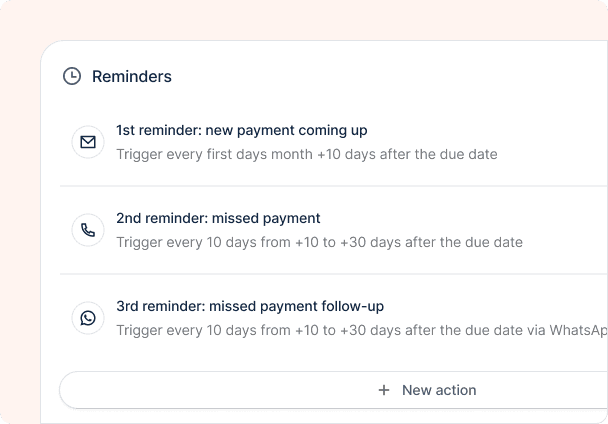Open the 1st reminder: new payment coming up
Viewport: 608px width, 424px height.
click(x=242, y=130)
